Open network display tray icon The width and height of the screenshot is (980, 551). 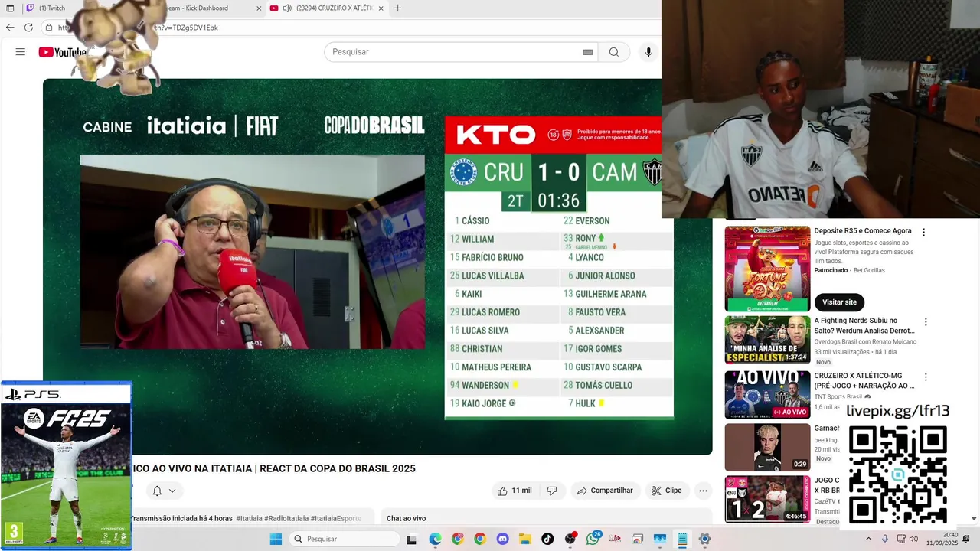901,539
